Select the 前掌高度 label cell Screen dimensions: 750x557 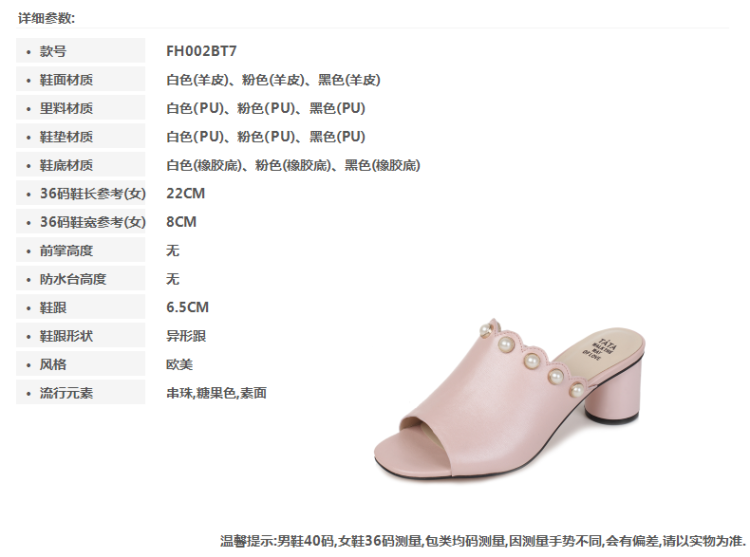coord(80,251)
